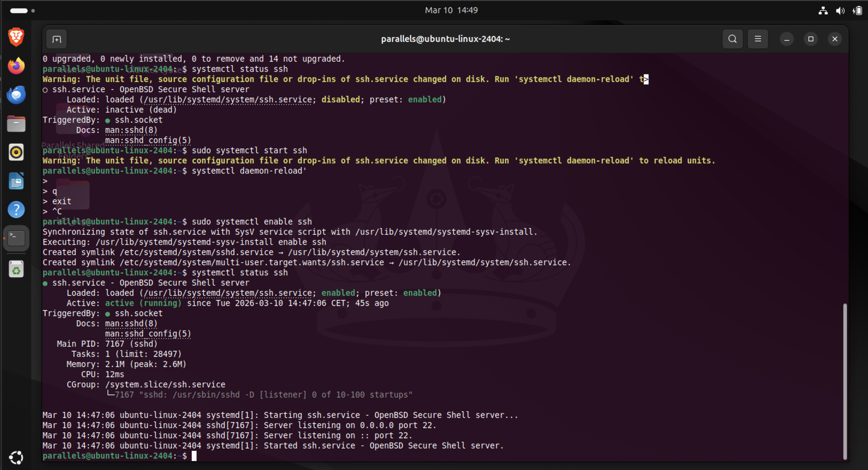Show applications via Ubuntu logo
868x470 pixels.
tap(16, 457)
